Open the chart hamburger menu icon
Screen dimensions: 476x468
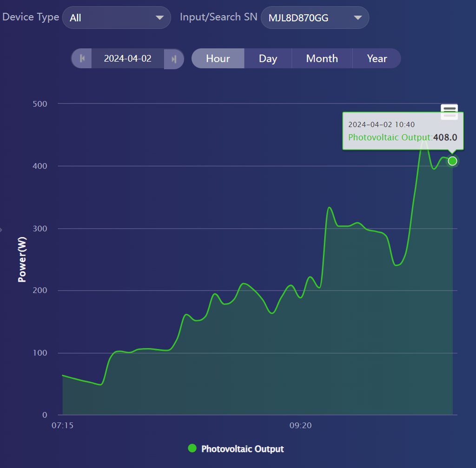[x=449, y=112]
